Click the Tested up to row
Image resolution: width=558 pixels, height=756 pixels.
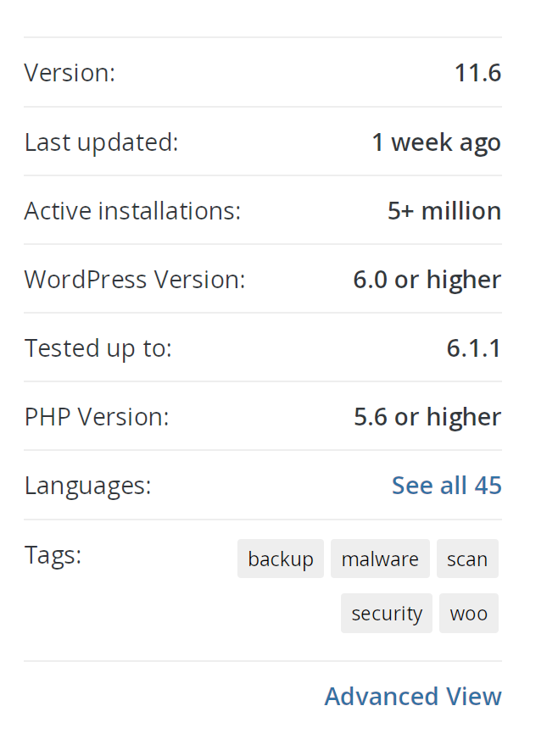tap(98, 347)
